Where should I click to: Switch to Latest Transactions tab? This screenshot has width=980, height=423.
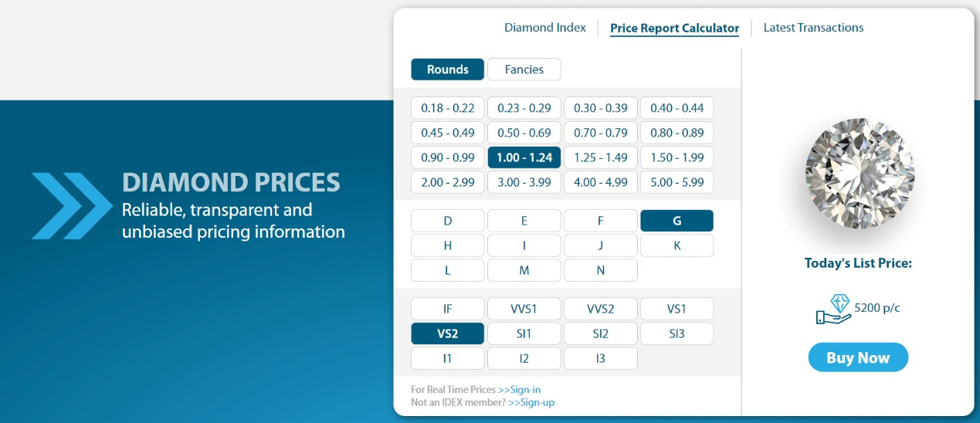click(813, 28)
